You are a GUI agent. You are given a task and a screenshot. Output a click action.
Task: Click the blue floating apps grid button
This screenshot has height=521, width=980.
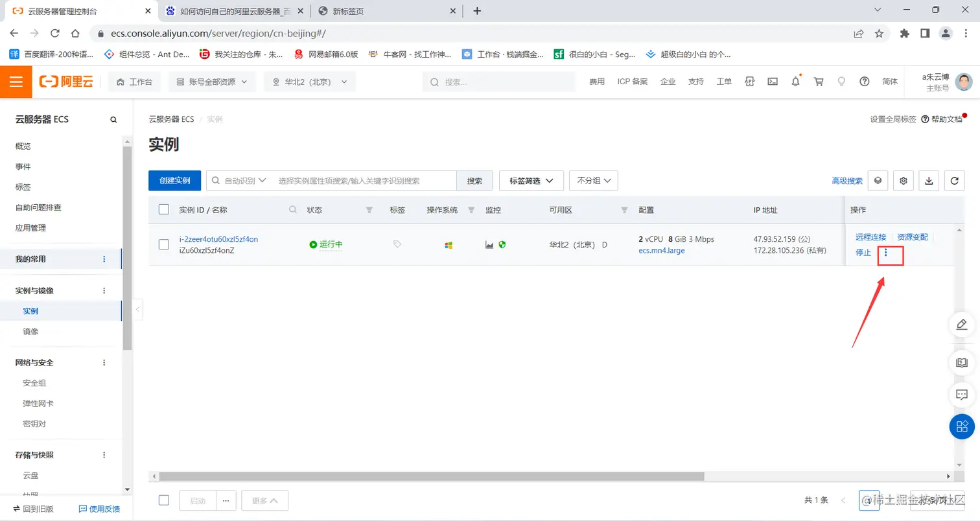pos(962,426)
